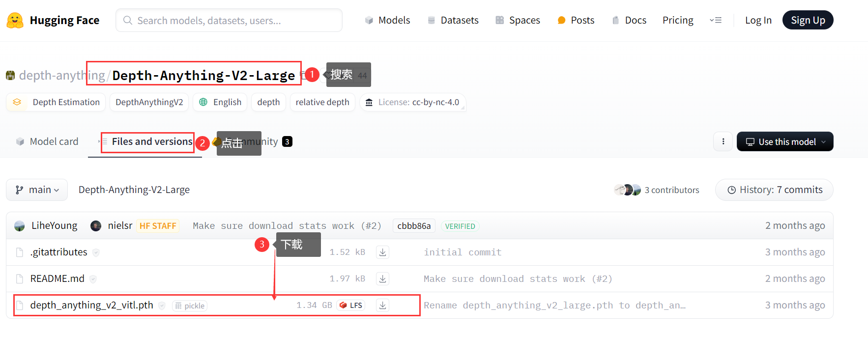Open History: 7 commits
Viewport: 868px width, 360px height.
pyautogui.click(x=774, y=190)
